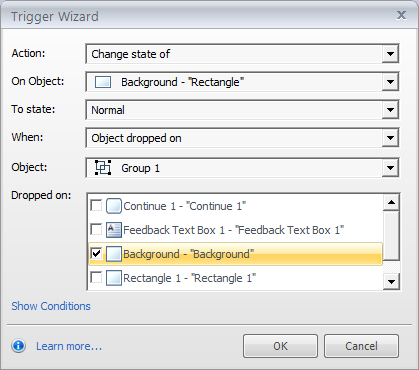Viewport: 419px width, 370px height.
Task: Open the On Object dropdown arrow
Action: click(x=390, y=82)
